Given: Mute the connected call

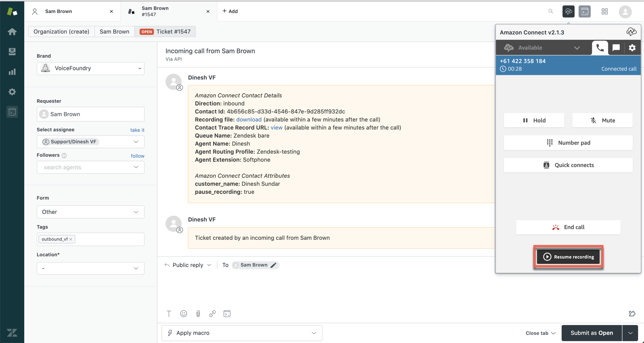Looking at the screenshot, I should [x=602, y=121].
